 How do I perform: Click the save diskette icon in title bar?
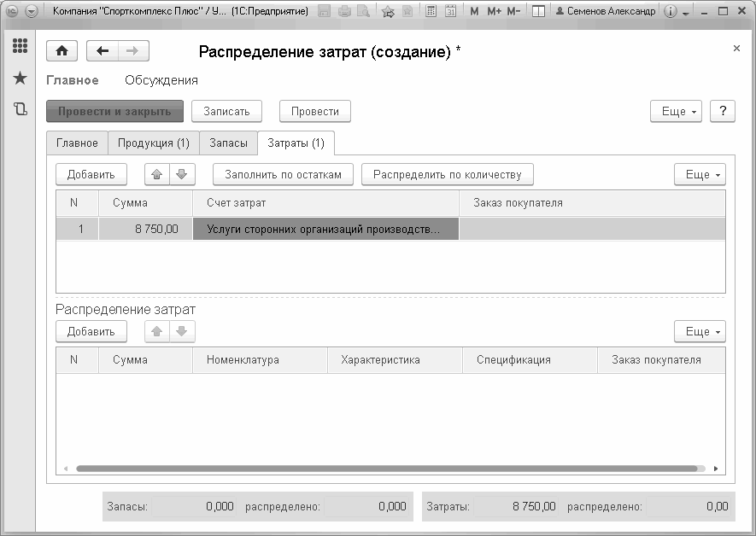(325, 11)
